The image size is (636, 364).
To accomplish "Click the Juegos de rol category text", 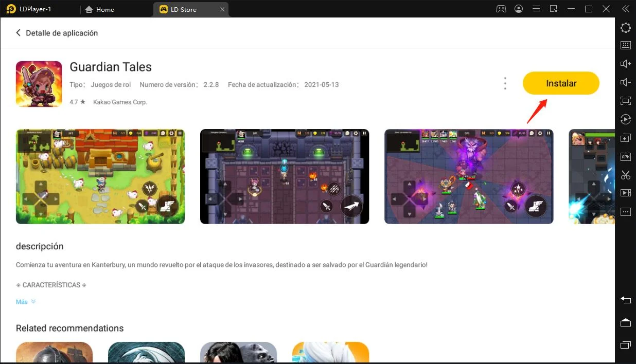I will 111,85.
